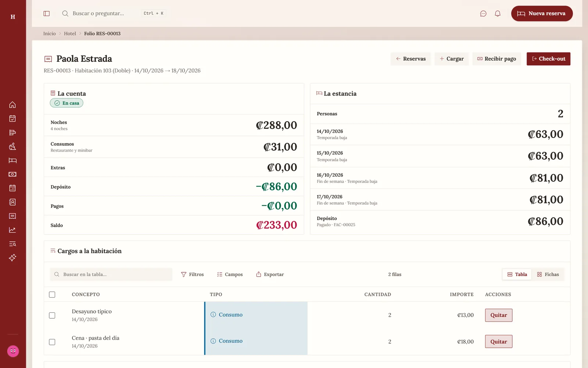Toggle the sidebar panel icon

pos(47,14)
